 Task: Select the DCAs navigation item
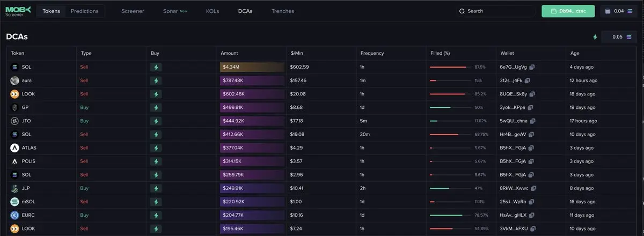click(x=245, y=11)
